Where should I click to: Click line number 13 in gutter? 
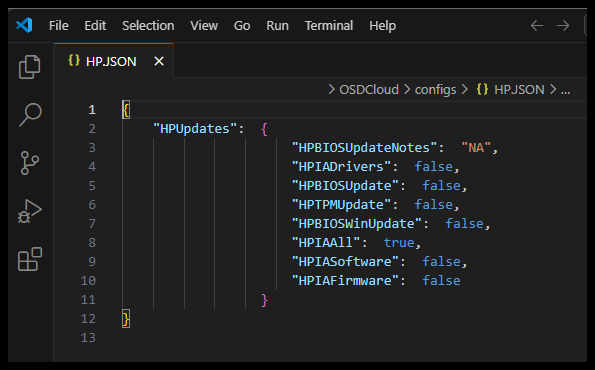pos(88,337)
